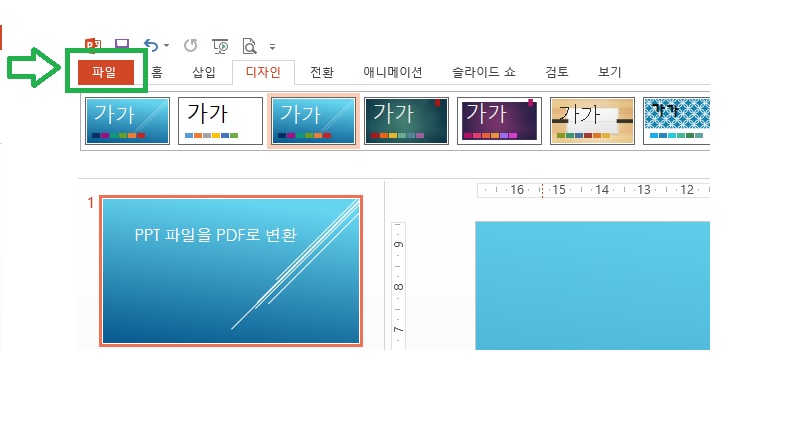Open the 애니메이션 tab
Image resolution: width=806 pixels, height=423 pixels.
coord(393,72)
